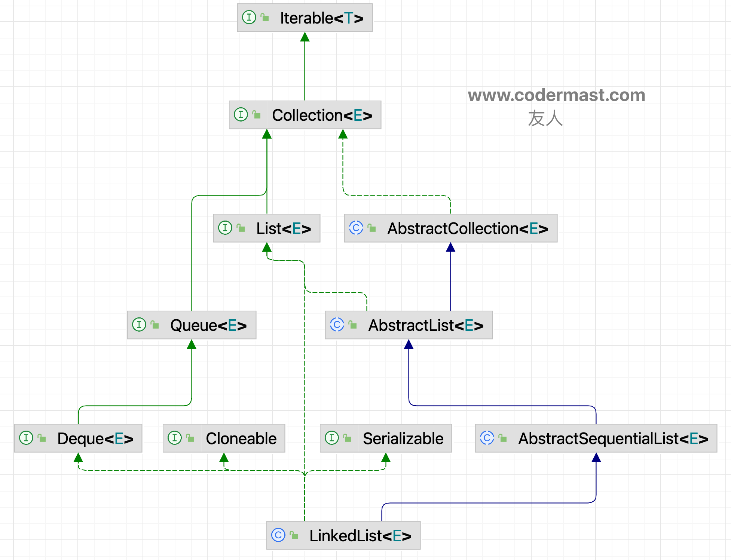Image resolution: width=731 pixels, height=560 pixels.
Task: Select the LinkedList<E> class node
Action: click(360, 536)
